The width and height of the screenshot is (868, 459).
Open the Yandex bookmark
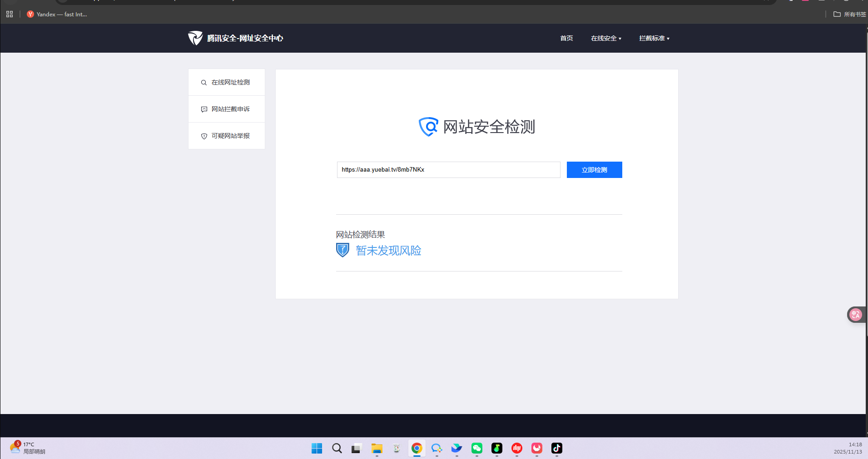coord(57,14)
